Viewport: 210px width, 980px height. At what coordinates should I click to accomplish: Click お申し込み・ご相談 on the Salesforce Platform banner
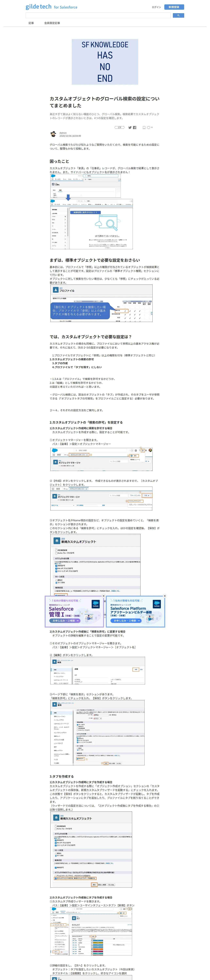point(126,621)
